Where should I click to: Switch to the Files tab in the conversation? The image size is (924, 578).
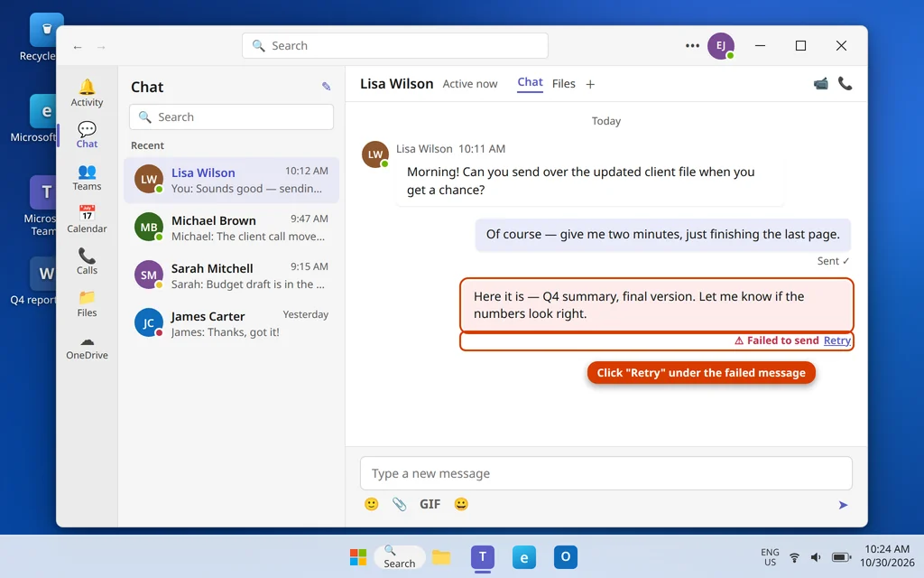tap(563, 84)
